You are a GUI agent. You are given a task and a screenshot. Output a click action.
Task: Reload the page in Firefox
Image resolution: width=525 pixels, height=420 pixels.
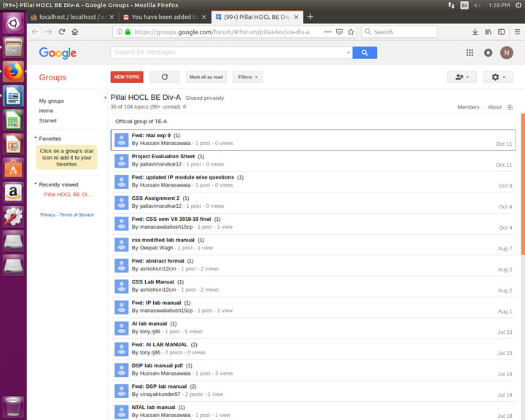62,32
